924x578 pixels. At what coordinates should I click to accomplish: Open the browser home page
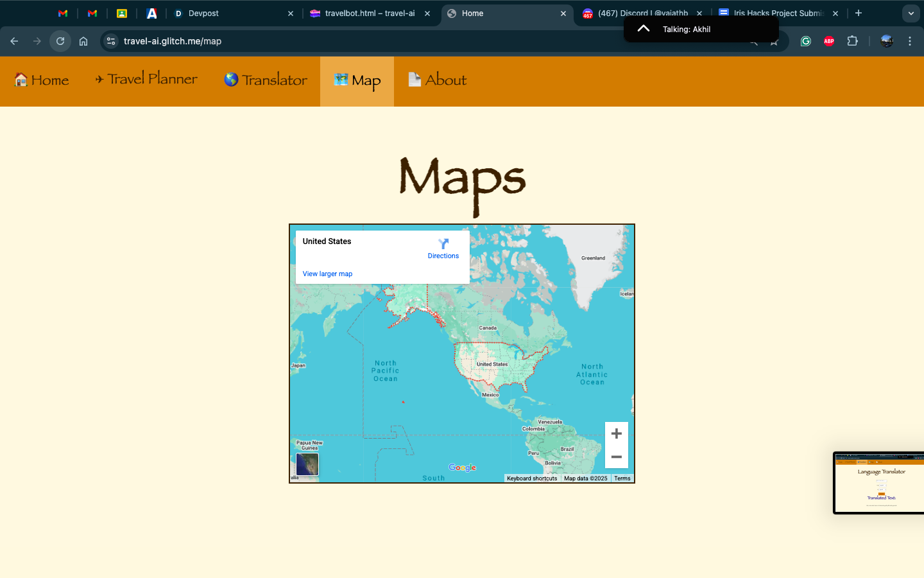83,41
